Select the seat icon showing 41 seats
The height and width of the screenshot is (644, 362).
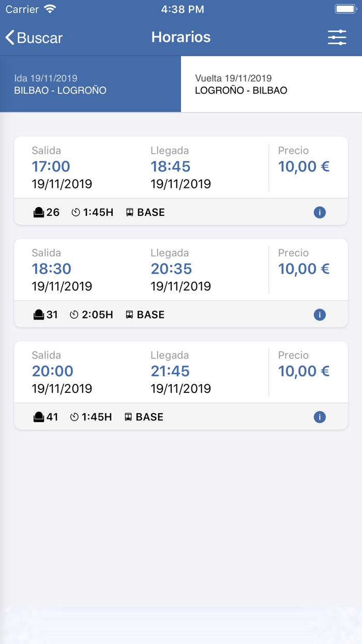point(39,416)
